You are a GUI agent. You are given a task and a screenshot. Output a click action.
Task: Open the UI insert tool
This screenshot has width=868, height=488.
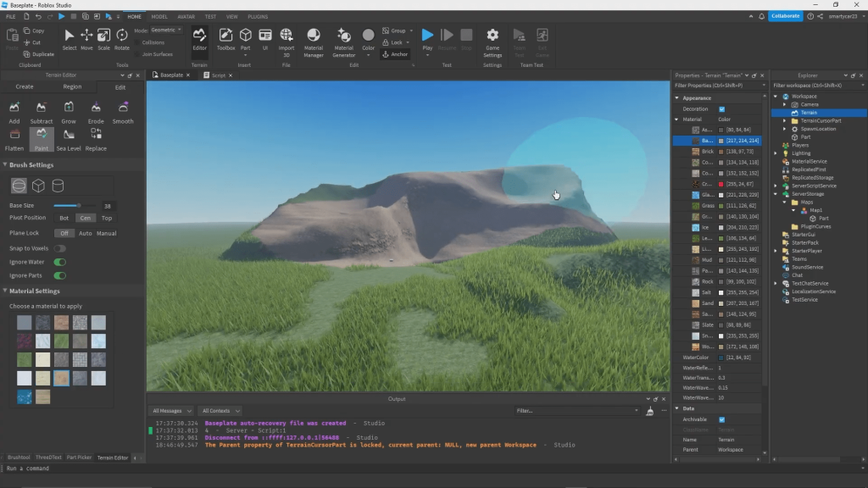click(265, 40)
